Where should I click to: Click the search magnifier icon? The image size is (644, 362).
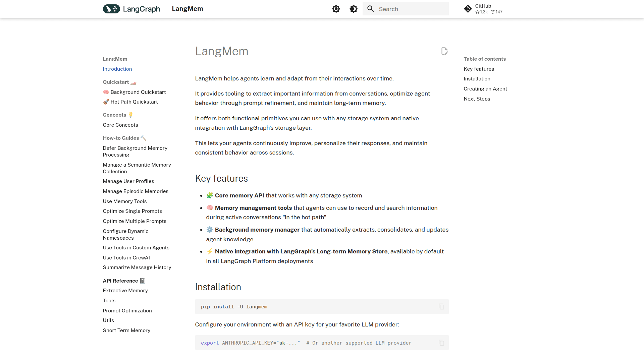coord(370,9)
